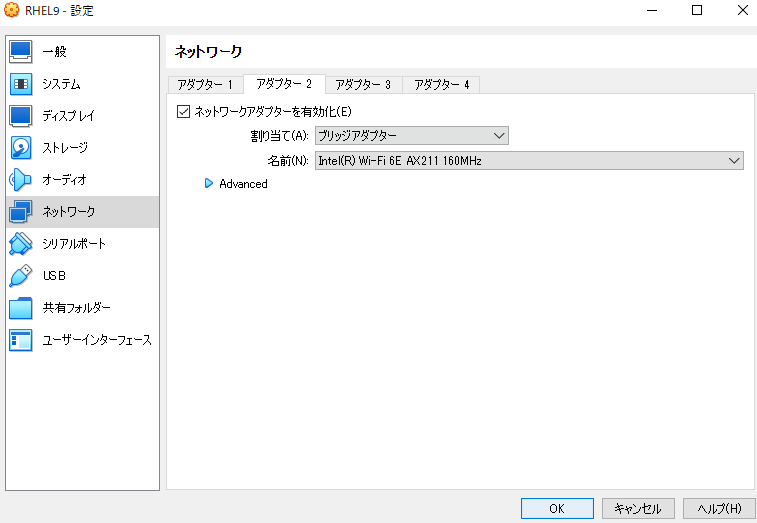Open the 割り当て ブリッジアダプター dropdown

[412, 136]
